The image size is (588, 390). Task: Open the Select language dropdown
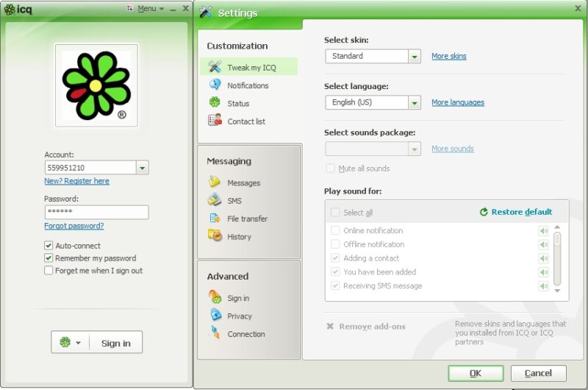[415, 103]
